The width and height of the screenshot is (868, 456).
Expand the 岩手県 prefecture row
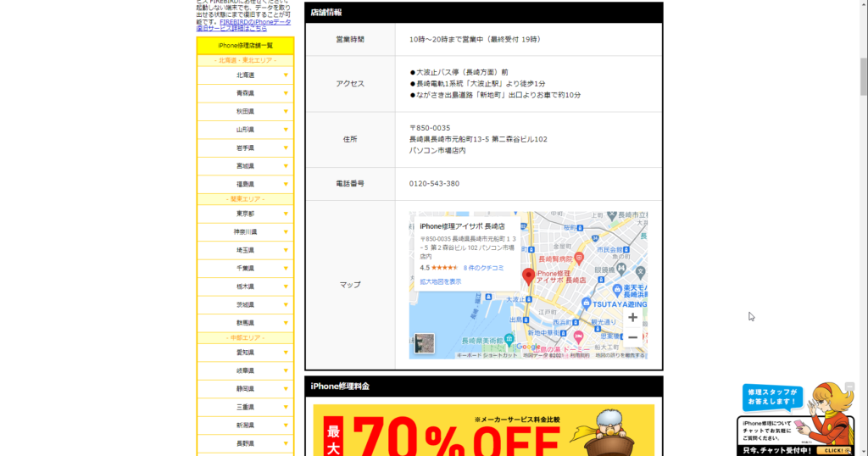click(x=245, y=148)
